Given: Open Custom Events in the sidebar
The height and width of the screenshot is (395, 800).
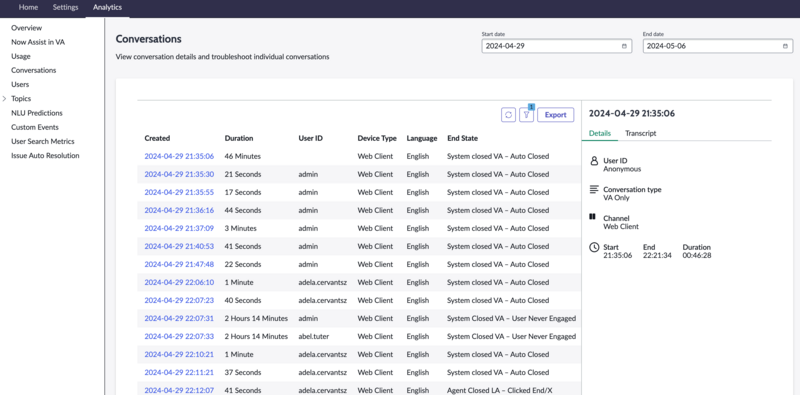Looking at the screenshot, I should click(x=35, y=127).
